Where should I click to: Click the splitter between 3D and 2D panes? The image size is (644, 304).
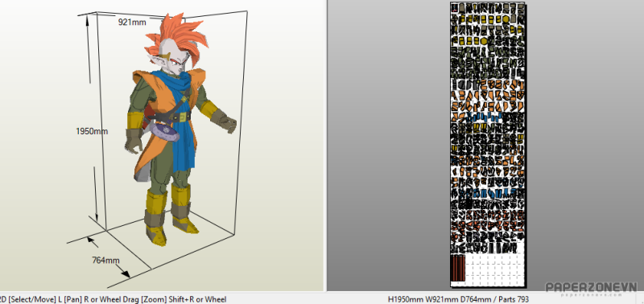[326, 146]
